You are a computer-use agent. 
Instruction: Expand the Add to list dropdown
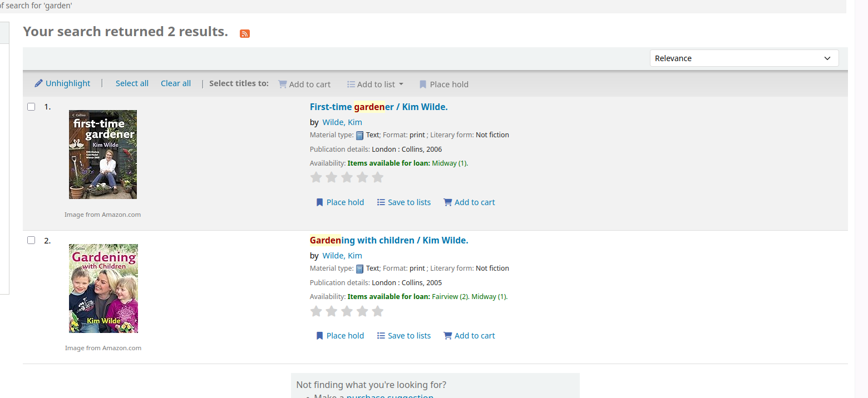(376, 84)
